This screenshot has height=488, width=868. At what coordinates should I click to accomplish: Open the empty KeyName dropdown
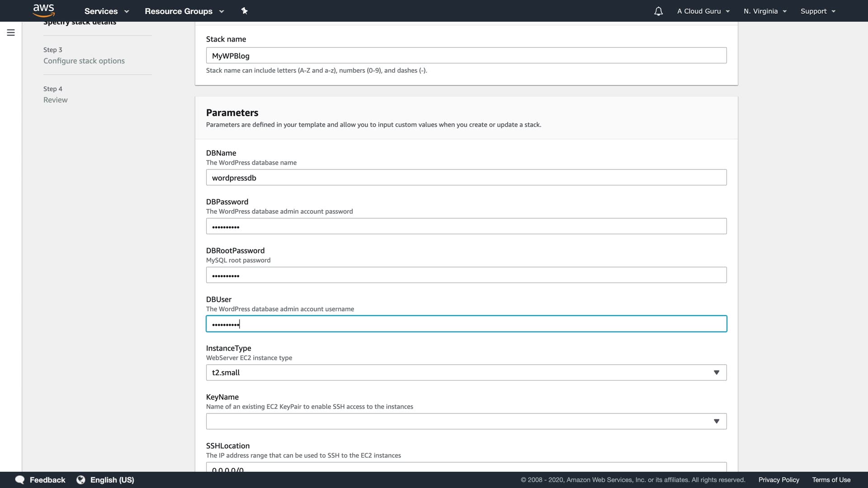tap(466, 422)
